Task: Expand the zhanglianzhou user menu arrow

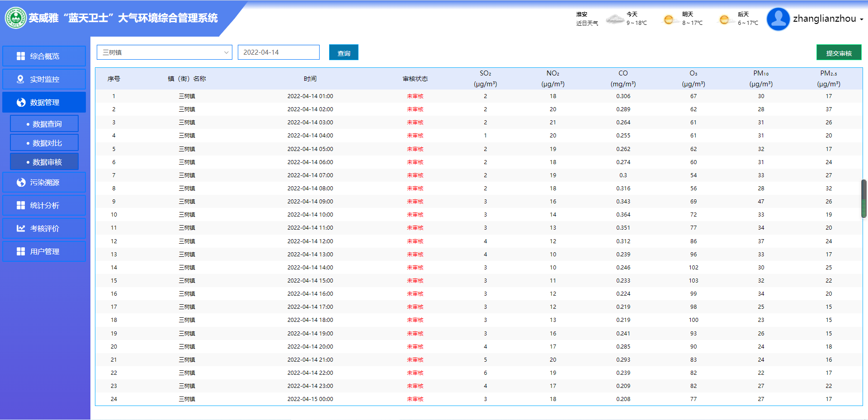Action: pos(862,19)
